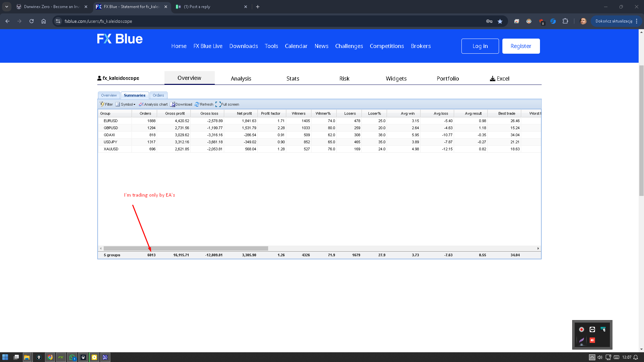Select the GDAXI row in the table

point(319,135)
